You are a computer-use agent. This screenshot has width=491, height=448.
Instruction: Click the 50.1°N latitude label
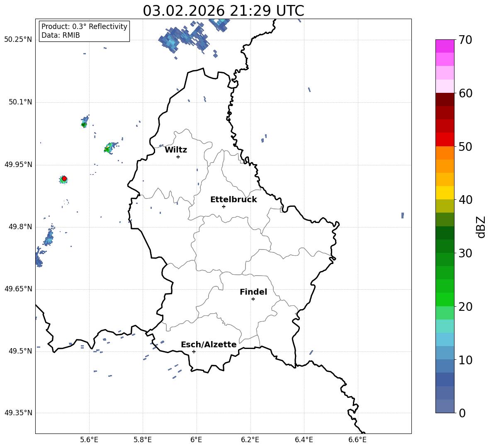[20, 102]
